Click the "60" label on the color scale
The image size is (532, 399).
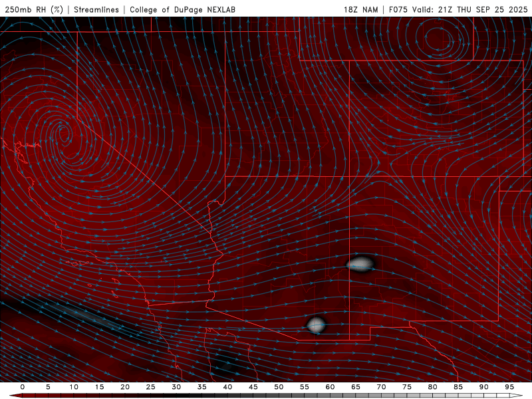(330, 387)
